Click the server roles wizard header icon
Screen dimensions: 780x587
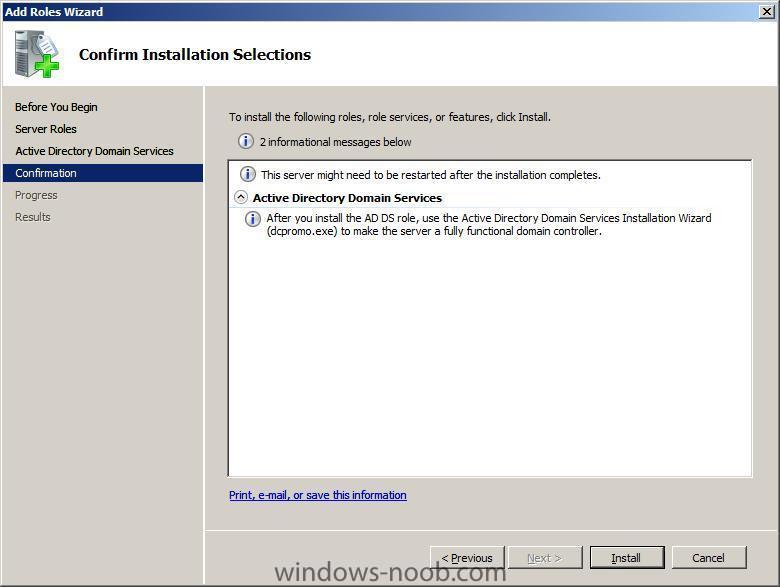(x=37, y=54)
